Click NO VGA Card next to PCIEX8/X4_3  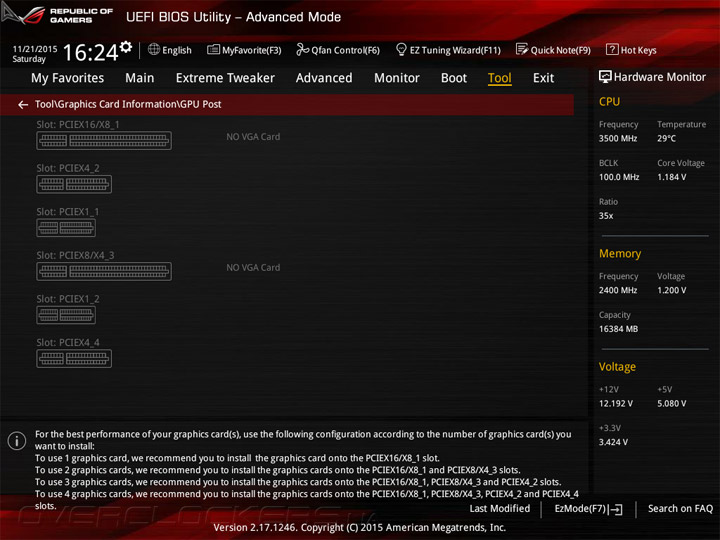coord(253,268)
